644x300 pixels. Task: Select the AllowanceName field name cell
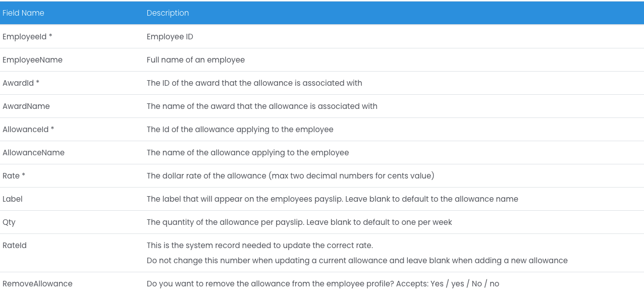[x=33, y=153]
